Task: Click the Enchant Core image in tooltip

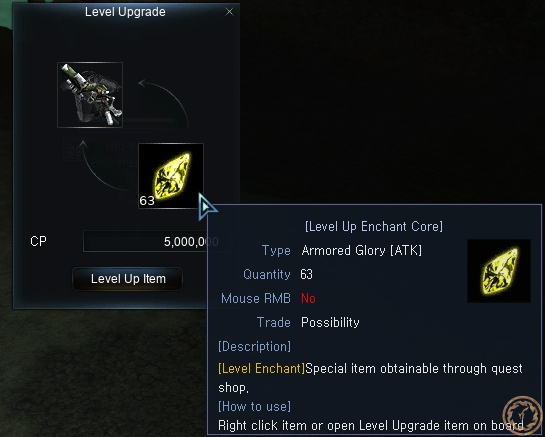Action: pos(499,271)
